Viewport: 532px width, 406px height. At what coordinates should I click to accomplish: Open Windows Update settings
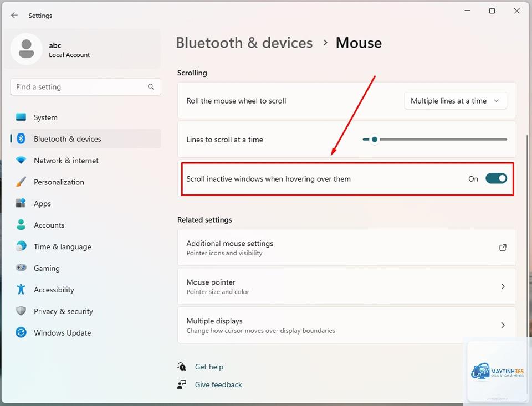point(85,333)
